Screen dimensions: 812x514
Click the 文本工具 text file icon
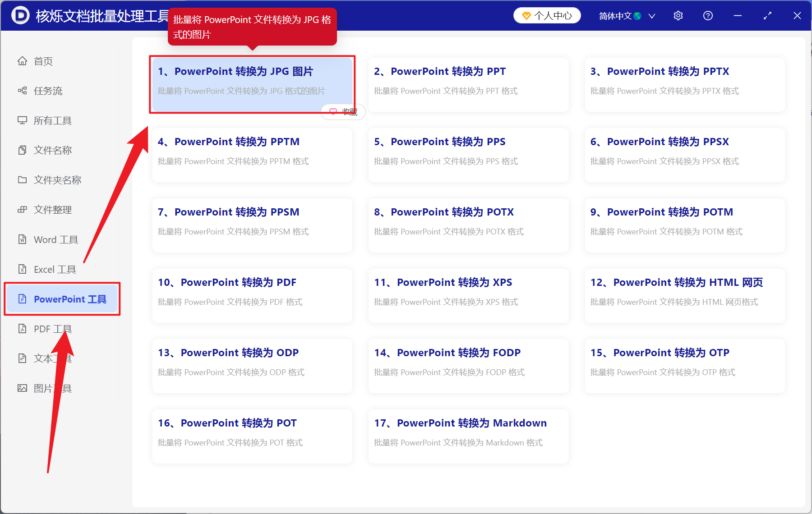coord(22,358)
